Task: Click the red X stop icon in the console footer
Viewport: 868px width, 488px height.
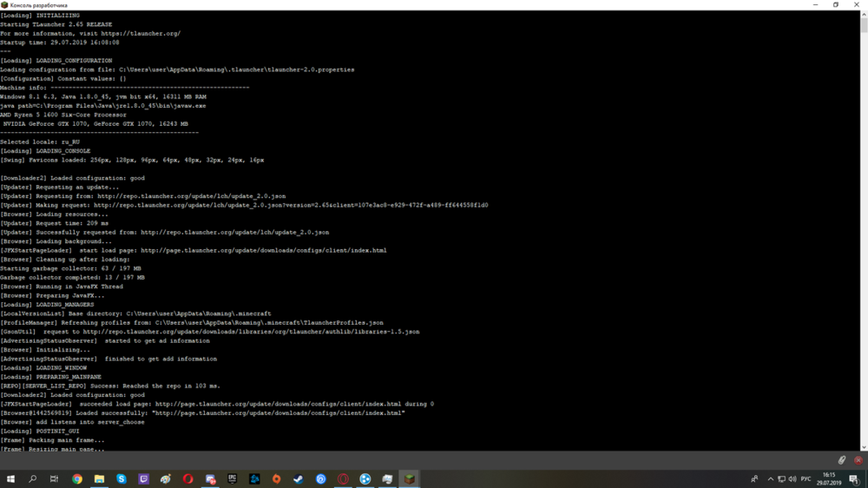Action: click(x=858, y=460)
